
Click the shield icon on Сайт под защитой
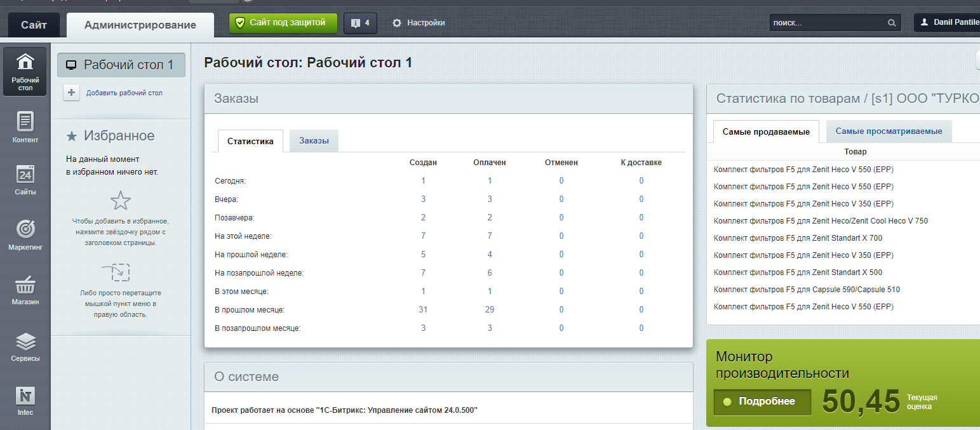point(239,23)
